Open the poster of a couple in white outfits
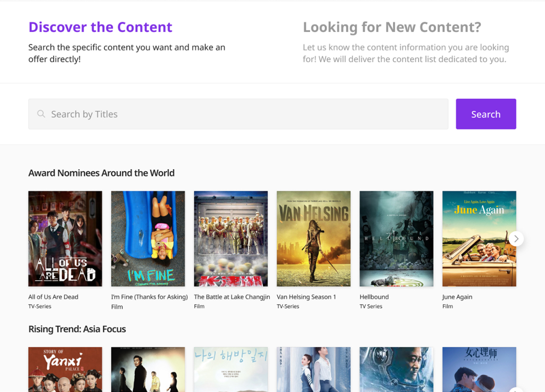This screenshot has width=545, height=392. tap(313, 370)
